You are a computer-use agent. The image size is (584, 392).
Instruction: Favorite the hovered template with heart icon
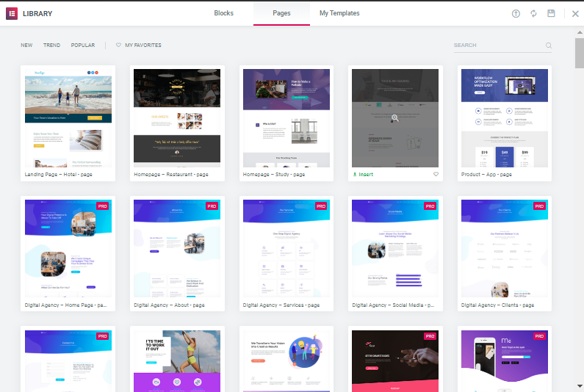[436, 174]
